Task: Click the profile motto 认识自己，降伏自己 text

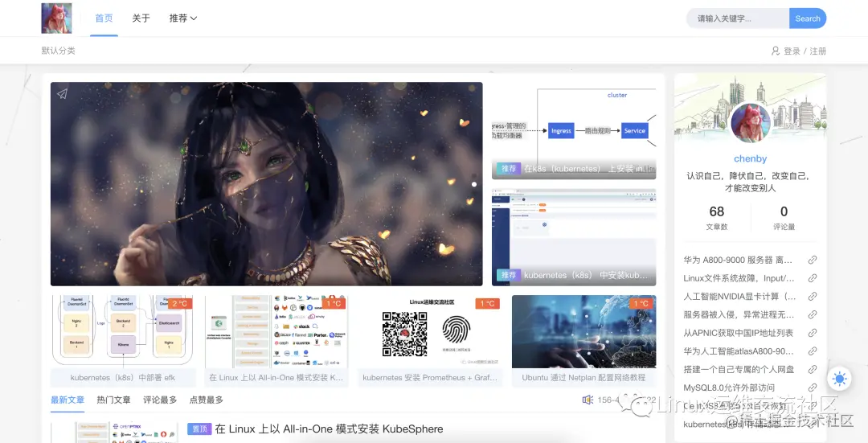Action: [750, 183]
